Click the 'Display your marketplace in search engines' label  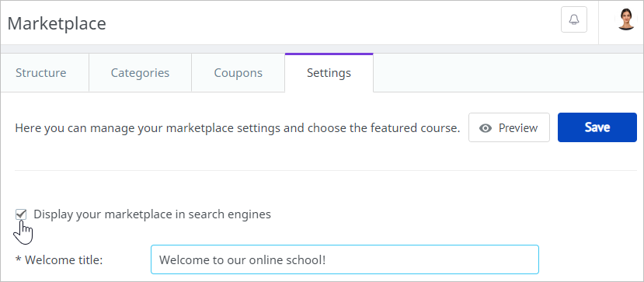[x=152, y=214]
